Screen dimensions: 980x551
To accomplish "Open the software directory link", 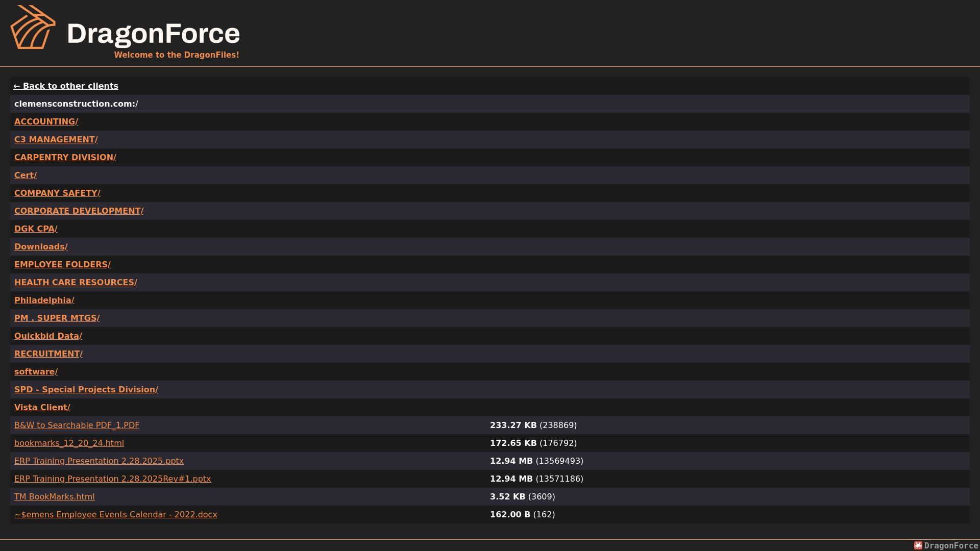I will coord(36,371).
